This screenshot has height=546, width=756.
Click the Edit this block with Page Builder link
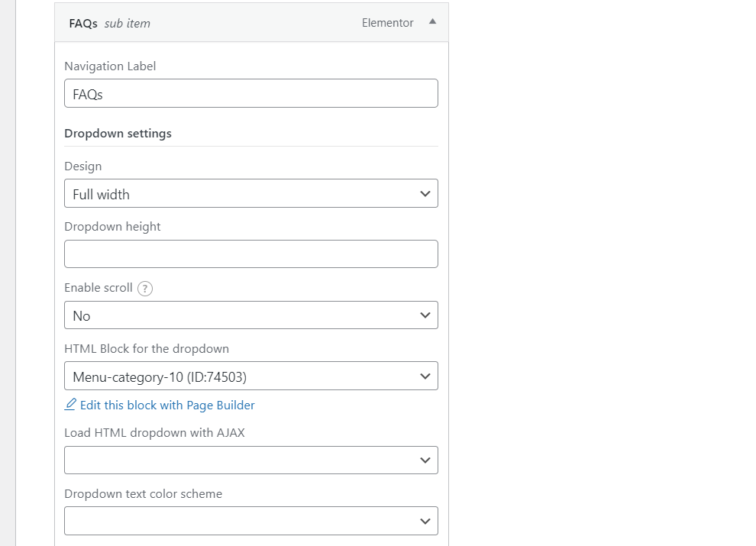167,405
